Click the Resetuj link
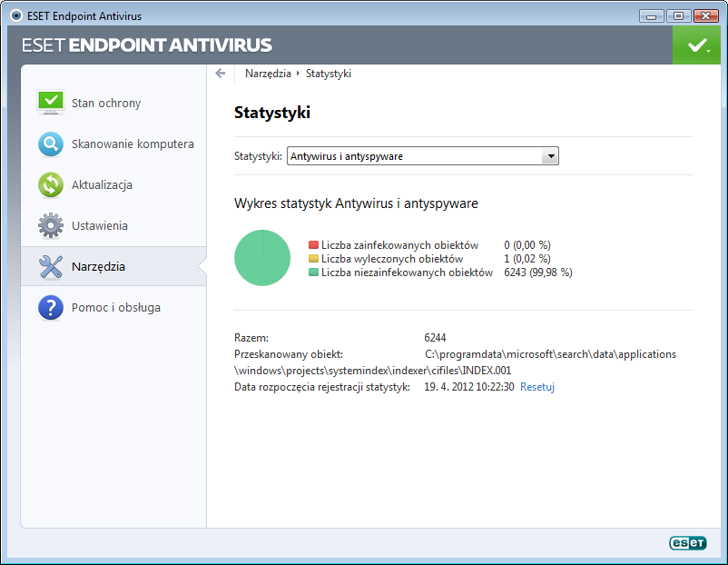The image size is (728, 565). pyautogui.click(x=537, y=387)
